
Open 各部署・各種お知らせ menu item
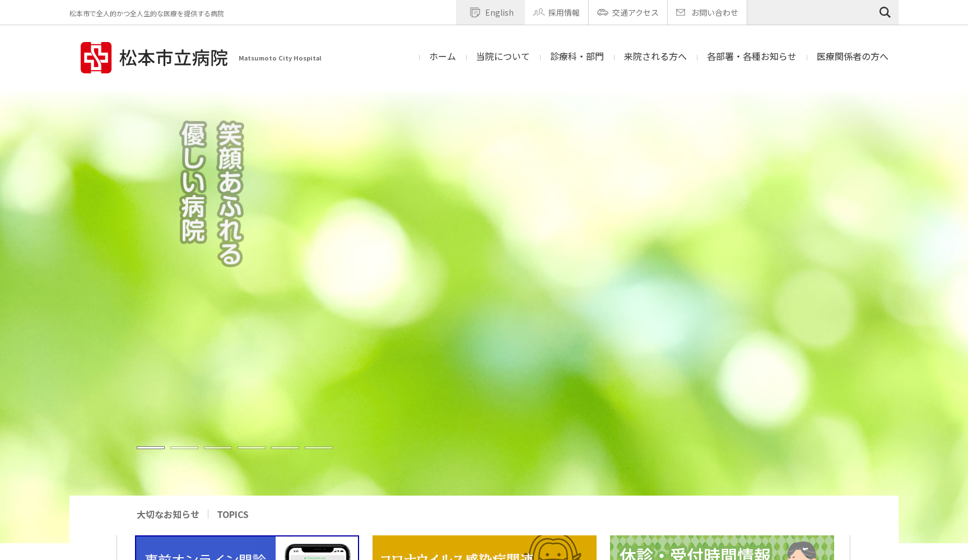(751, 57)
